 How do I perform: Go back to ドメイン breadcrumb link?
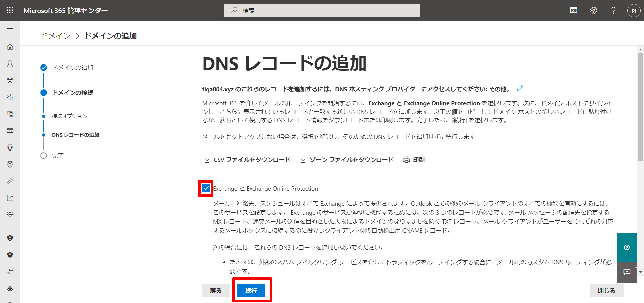pyautogui.click(x=56, y=36)
